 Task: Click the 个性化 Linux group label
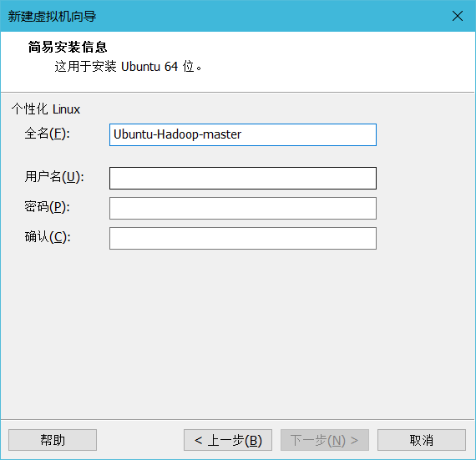pyautogui.click(x=46, y=109)
